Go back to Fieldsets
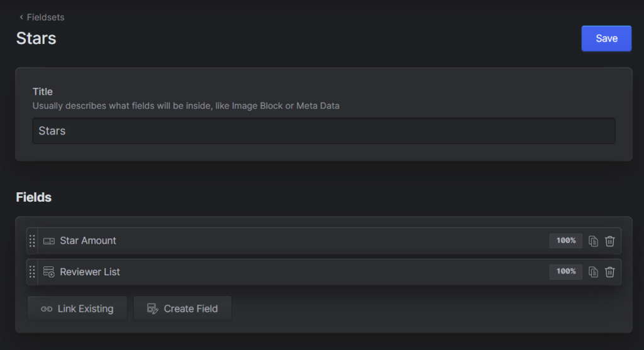 click(42, 17)
